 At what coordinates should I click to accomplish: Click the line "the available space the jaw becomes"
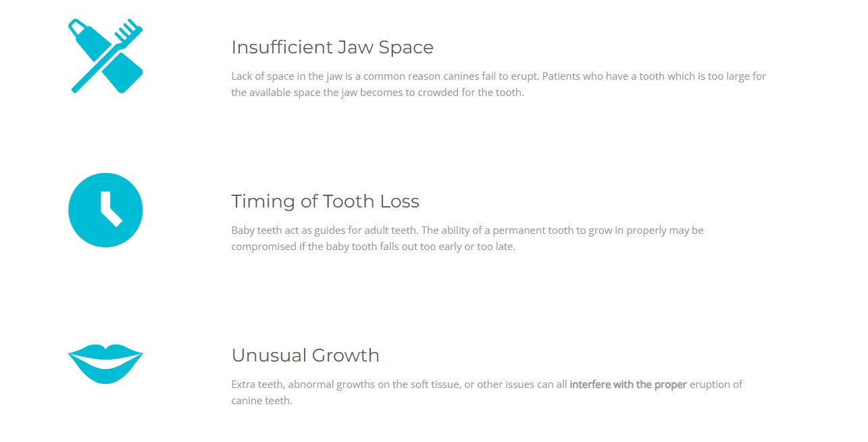pos(377,93)
